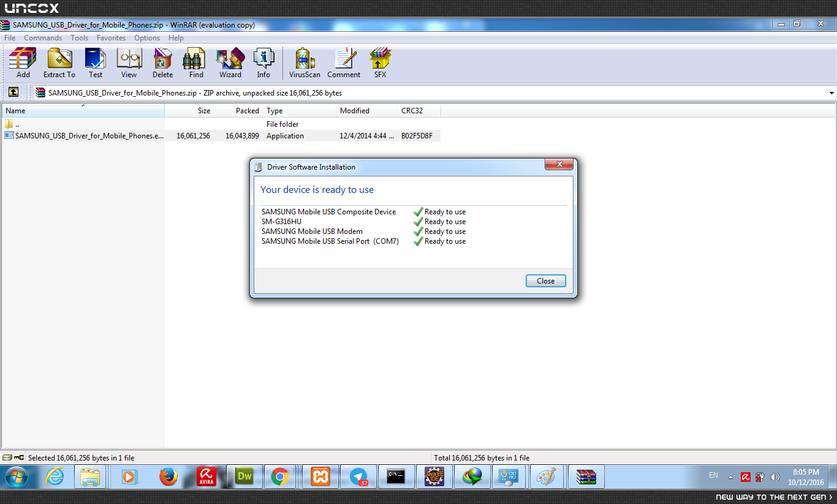Click the SAMSUNG Mobile USB Modem entry
837x504 pixels.
pos(312,231)
